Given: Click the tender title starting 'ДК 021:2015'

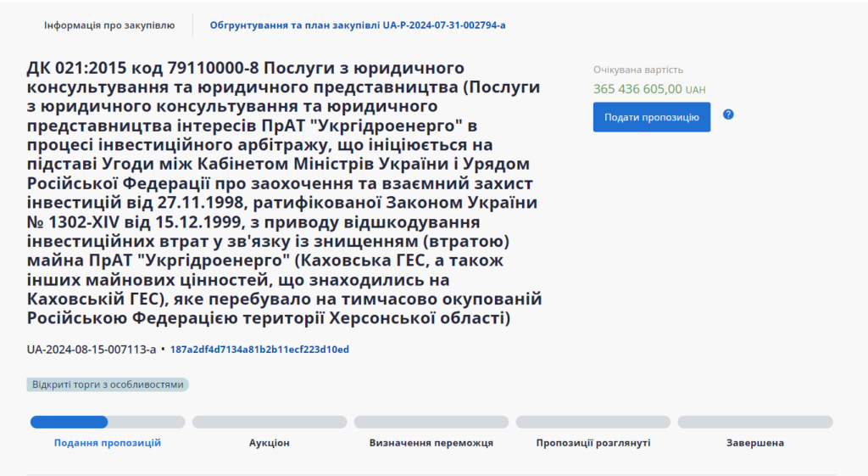Looking at the screenshot, I should 285,193.
